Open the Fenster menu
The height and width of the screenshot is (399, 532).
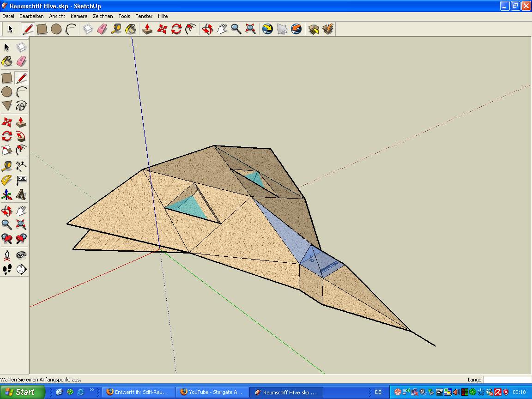point(144,16)
